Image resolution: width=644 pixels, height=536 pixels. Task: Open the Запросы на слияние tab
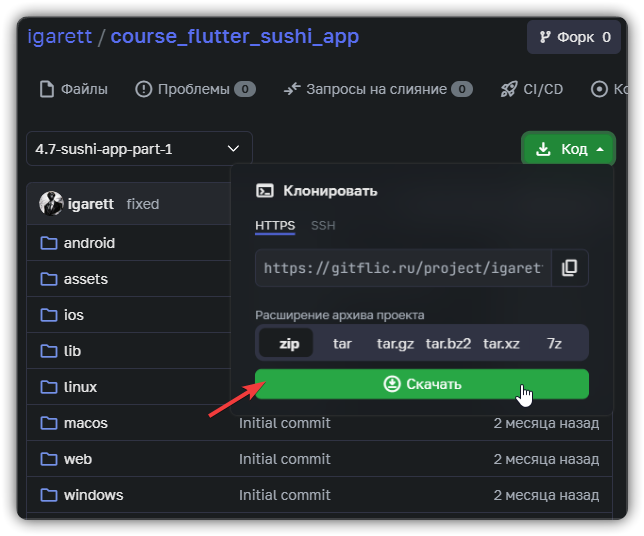pos(377,89)
